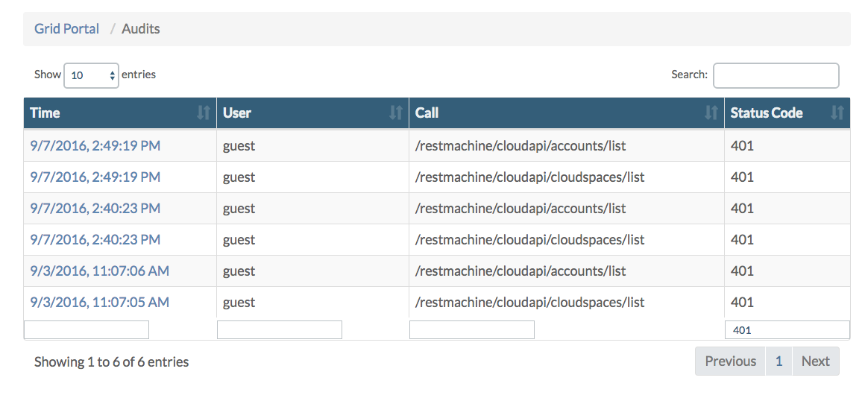The width and height of the screenshot is (868, 395).
Task: Click sort icon in Status Code header
Action: pos(837,113)
